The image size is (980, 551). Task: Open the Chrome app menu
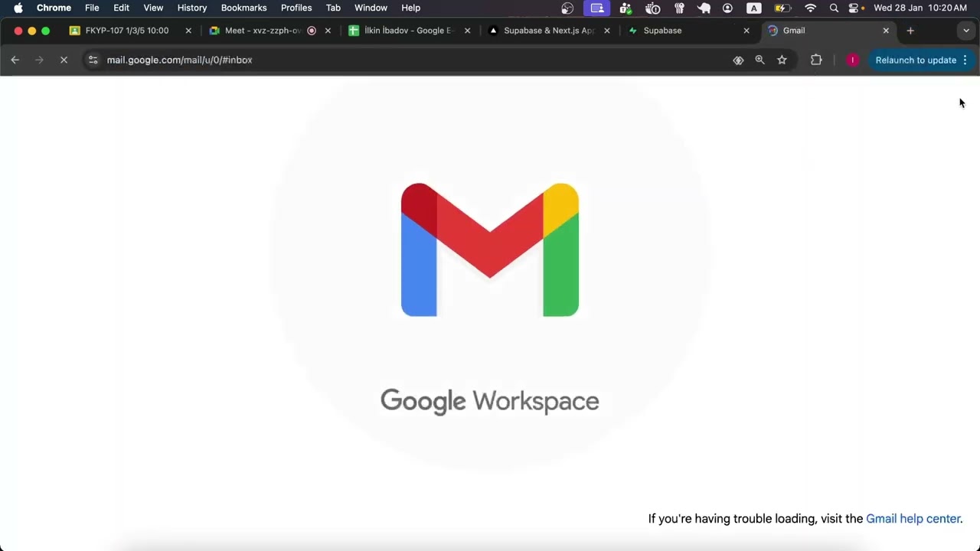pyautogui.click(x=54, y=8)
